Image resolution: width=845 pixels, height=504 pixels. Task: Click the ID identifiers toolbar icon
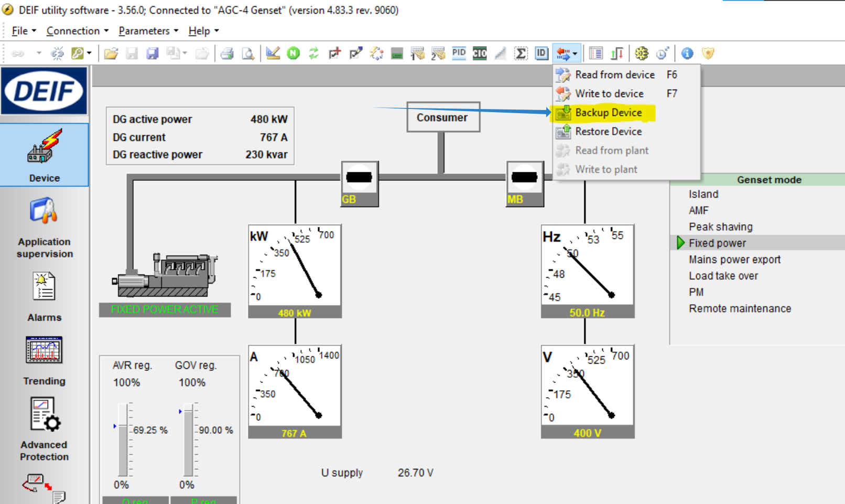coord(541,53)
